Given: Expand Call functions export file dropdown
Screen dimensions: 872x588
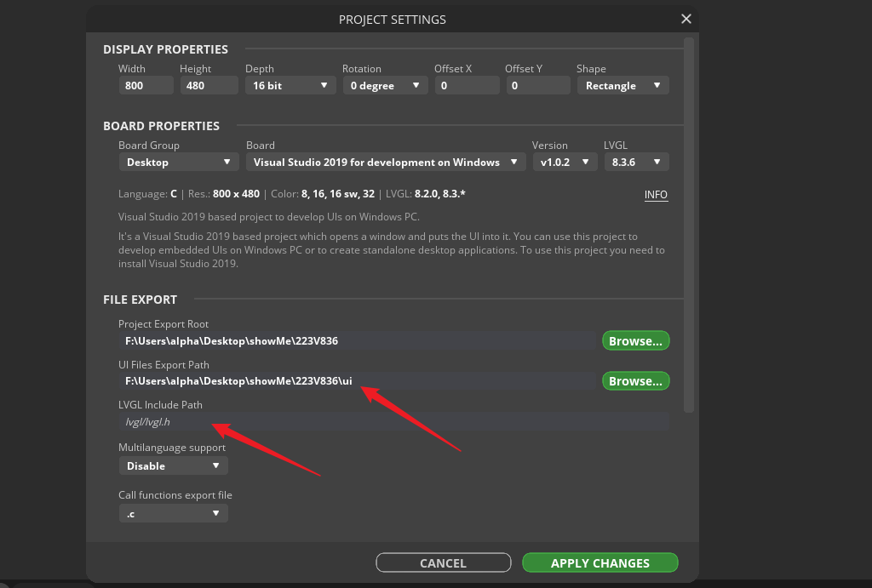Looking at the screenshot, I should (x=173, y=513).
